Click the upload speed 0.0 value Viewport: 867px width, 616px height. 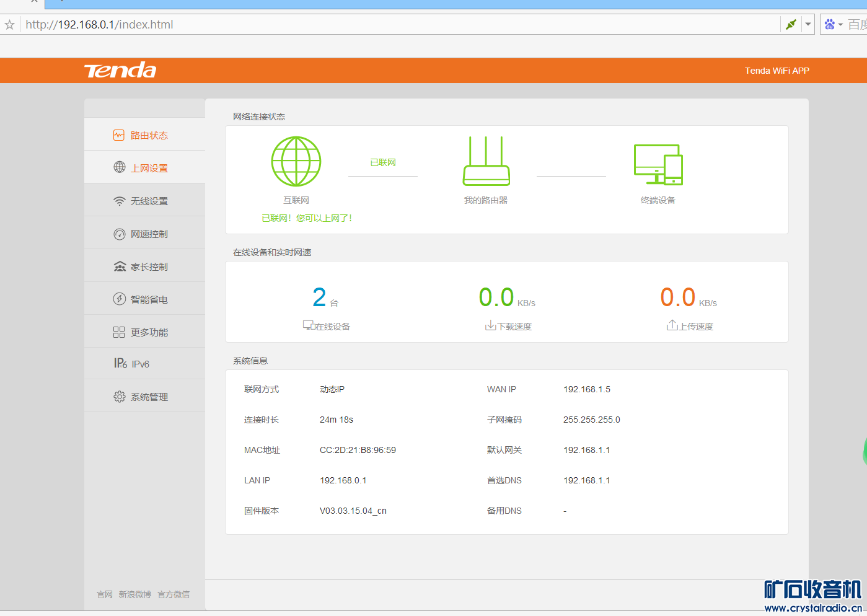pos(678,297)
